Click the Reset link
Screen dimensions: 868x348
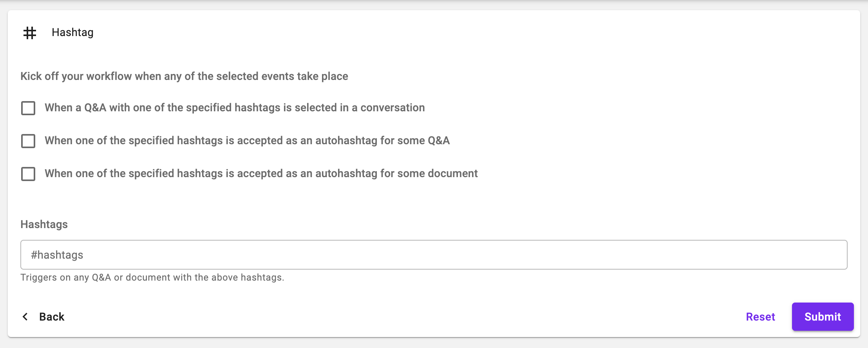tap(760, 317)
